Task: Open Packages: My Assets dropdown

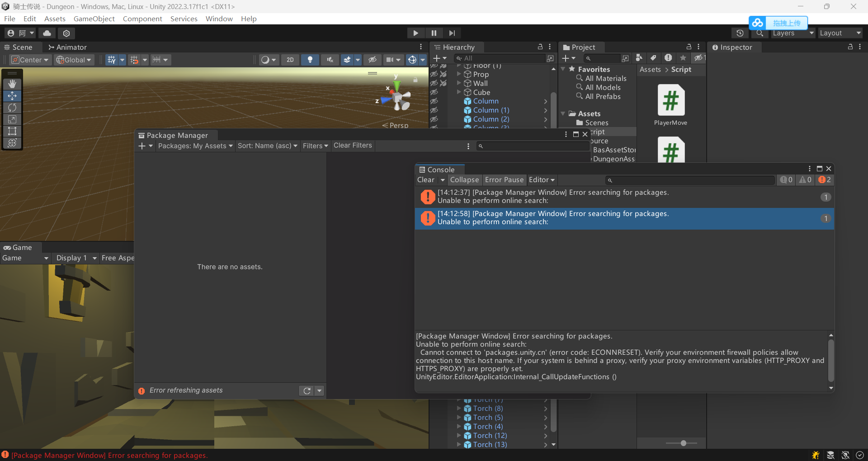Action: (195, 146)
